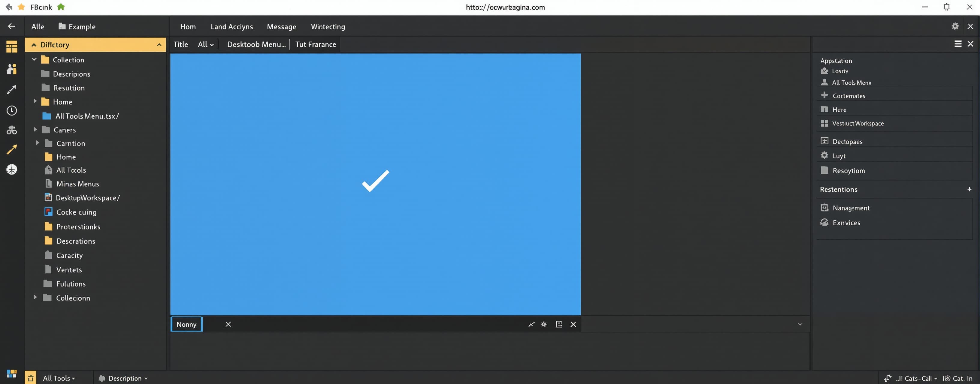The height and width of the screenshot is (384, 980).
Task: Open the people icon in the left sidebar
Action: point(11,69)
